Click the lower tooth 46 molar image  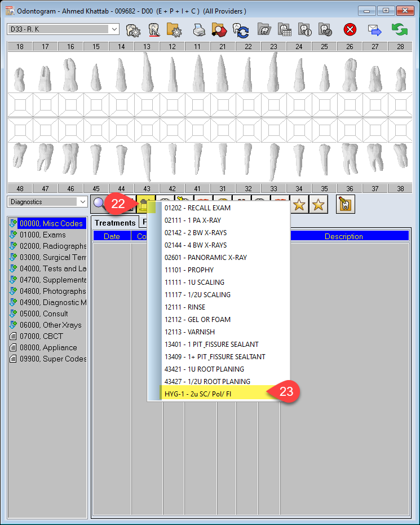point(70,159)
